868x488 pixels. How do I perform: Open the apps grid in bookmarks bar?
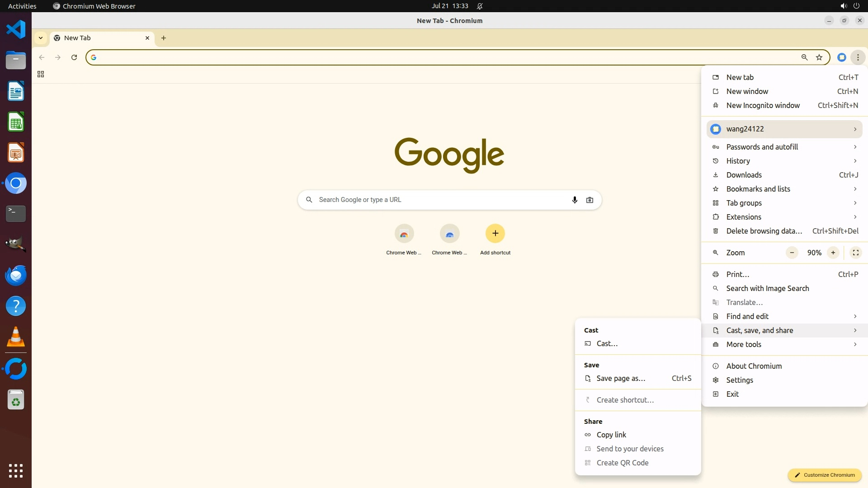[x=41, y=74]
